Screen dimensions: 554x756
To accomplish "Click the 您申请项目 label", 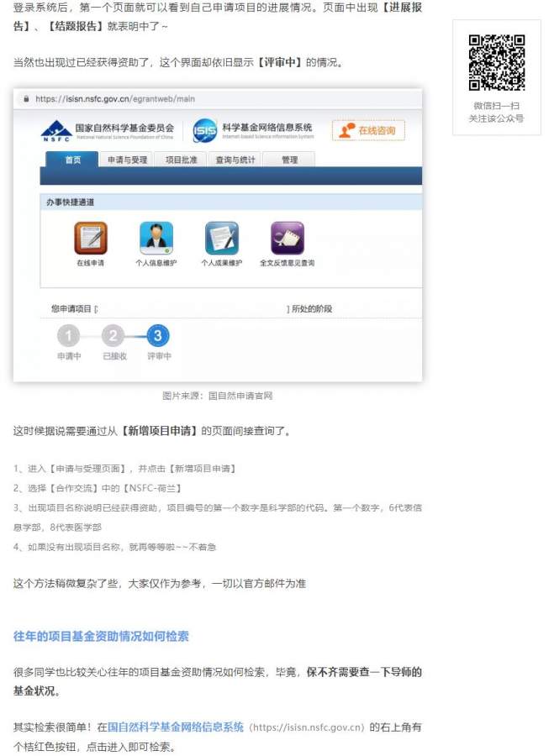I will (71, 308).
